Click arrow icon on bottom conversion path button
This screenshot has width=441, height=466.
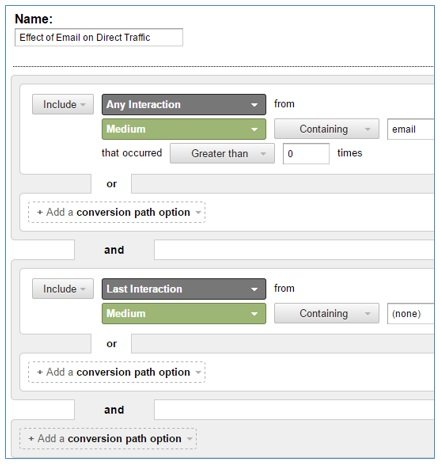(x=189, y=439)
